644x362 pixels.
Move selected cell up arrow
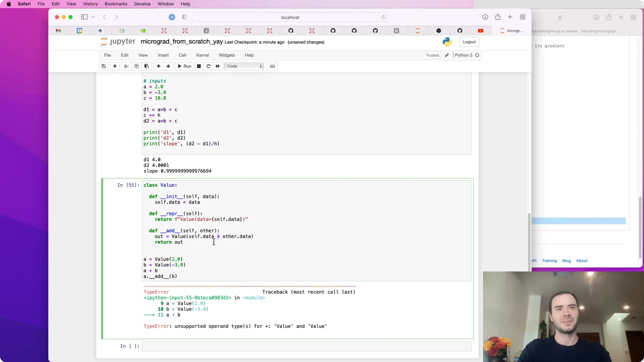tap(159, 66)
